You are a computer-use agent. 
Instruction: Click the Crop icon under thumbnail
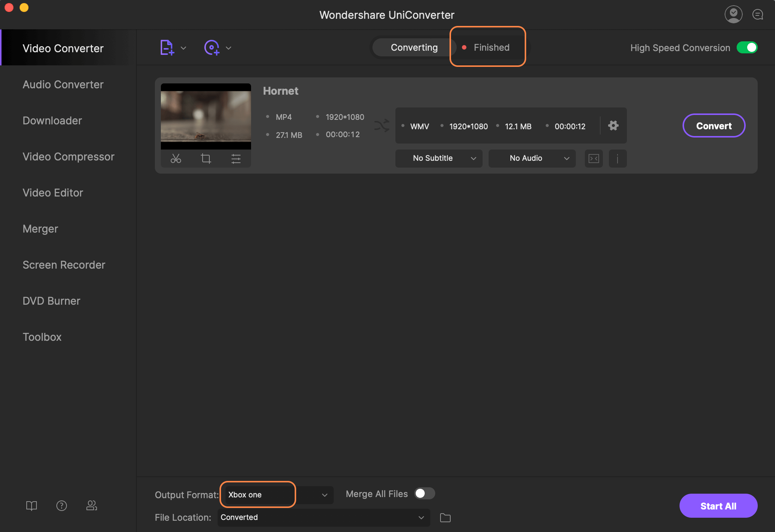tap(206, 159)
